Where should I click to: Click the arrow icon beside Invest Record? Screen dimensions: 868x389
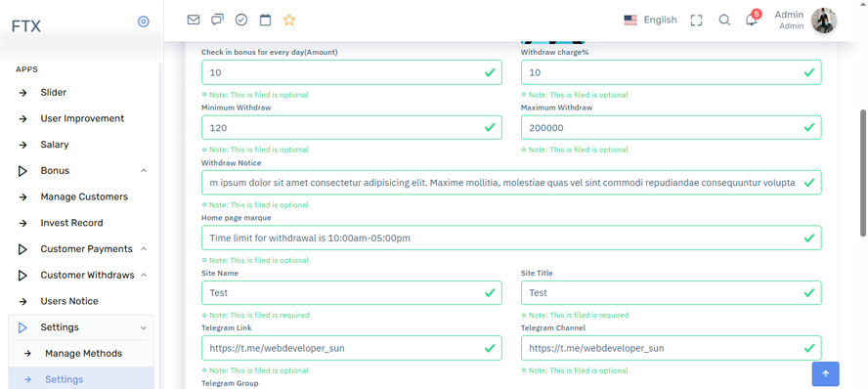tap(22, 223)
